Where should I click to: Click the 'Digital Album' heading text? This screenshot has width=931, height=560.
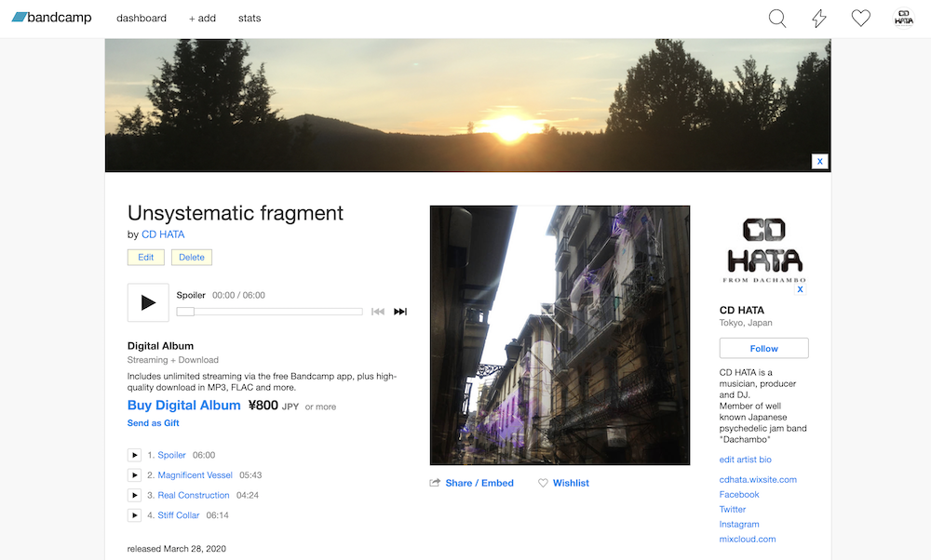(x=160, y=346)
